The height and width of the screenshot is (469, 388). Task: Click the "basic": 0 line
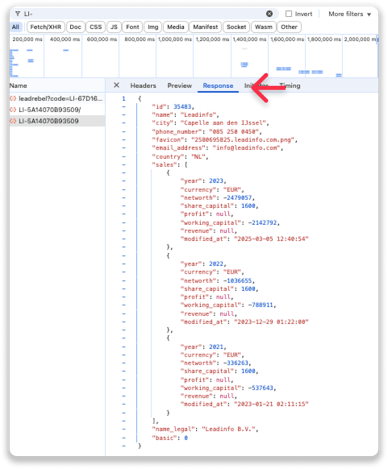point(170,438)
